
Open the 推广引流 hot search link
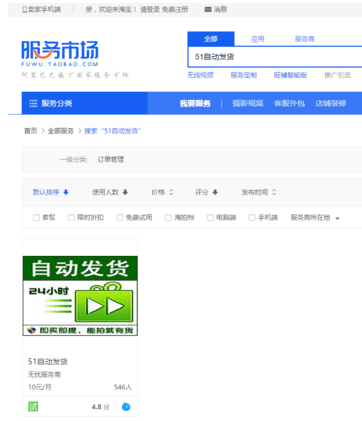click(337, 75)
